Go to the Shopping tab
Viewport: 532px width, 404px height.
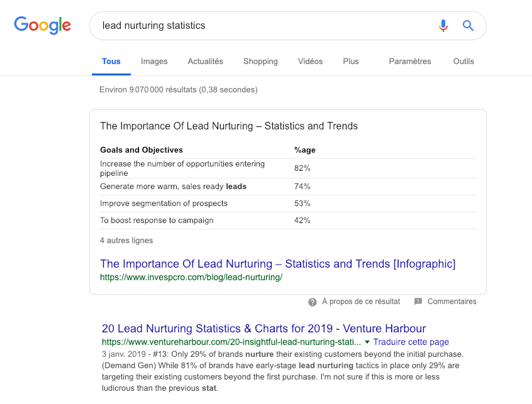(x=260, y=62)
